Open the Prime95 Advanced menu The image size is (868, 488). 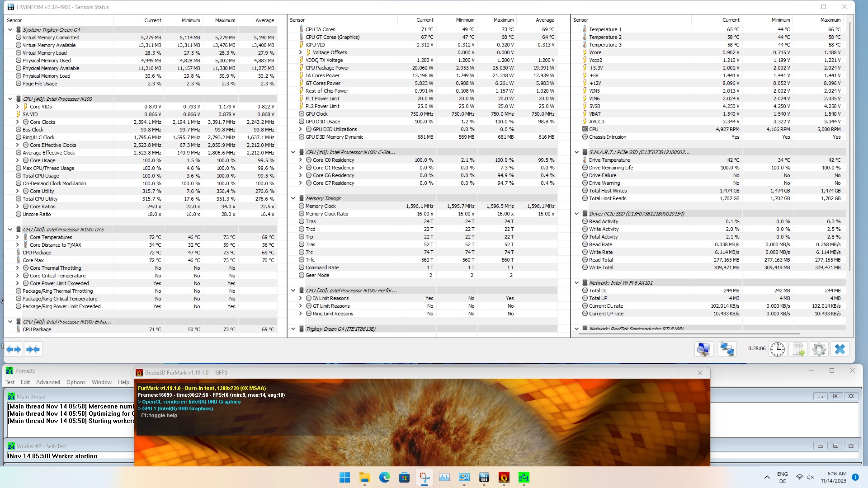pos(48,382)
